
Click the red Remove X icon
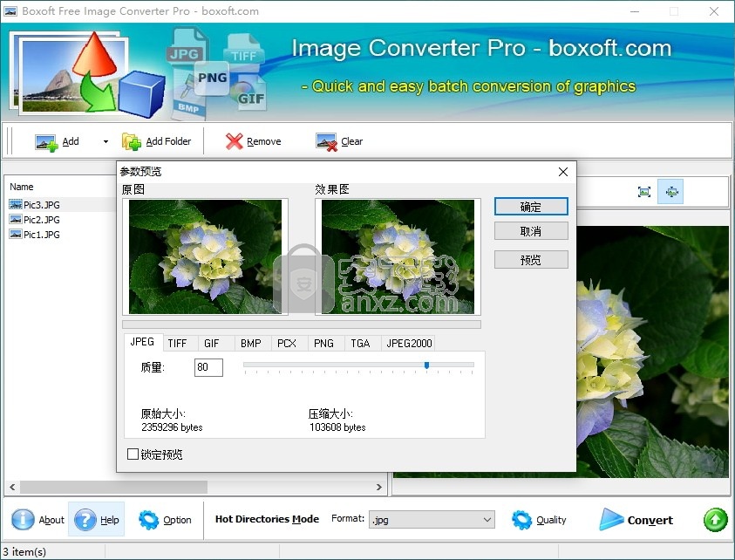click(234, 141)
